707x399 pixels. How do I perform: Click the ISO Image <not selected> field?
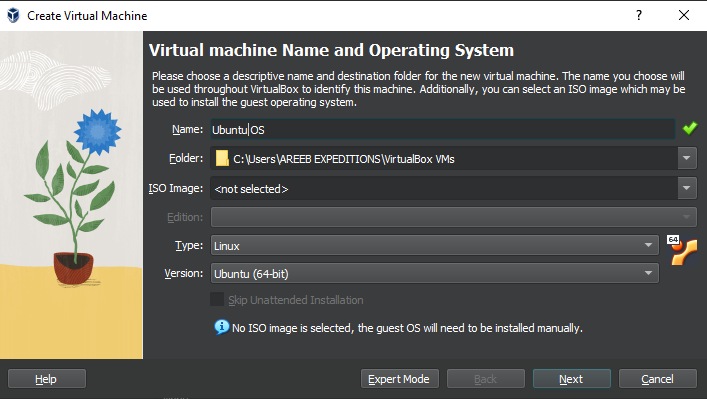[444, 188]
